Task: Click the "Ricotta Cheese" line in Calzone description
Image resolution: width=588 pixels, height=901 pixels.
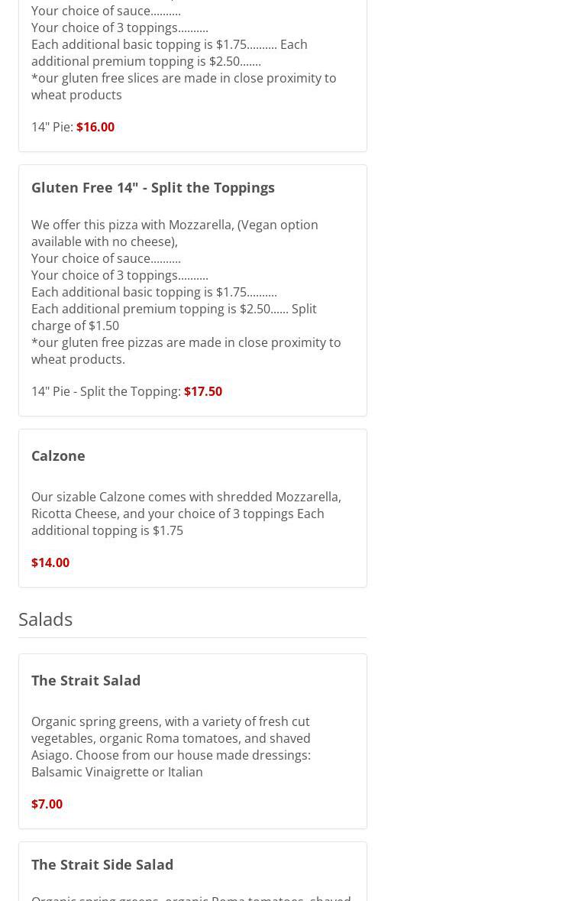Action: 177,514
